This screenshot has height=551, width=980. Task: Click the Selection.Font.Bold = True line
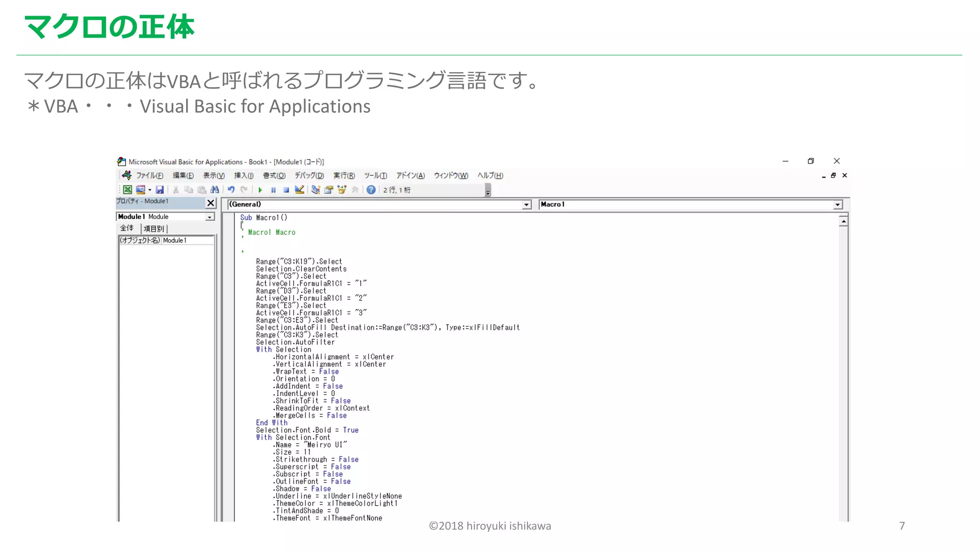[307, 430]
